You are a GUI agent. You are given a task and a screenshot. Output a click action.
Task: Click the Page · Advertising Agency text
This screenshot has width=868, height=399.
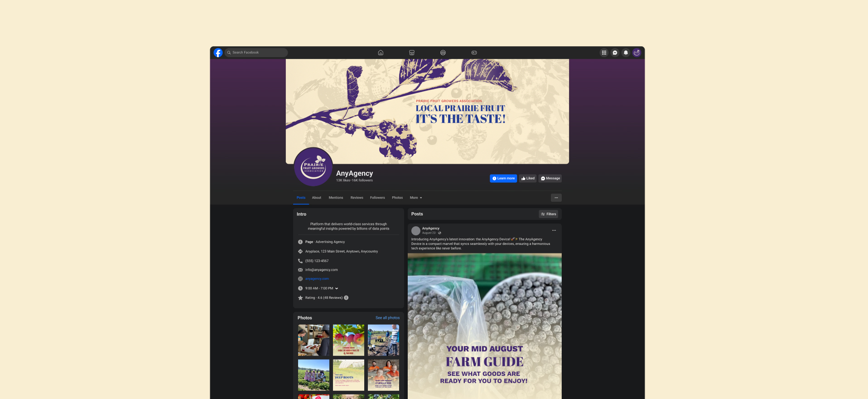(x=325, y=242)
